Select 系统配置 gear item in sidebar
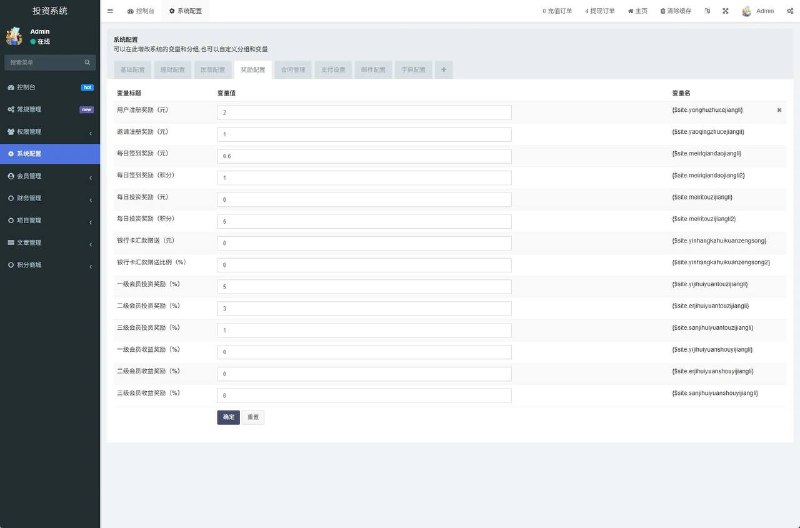The width and height of the screenshot is (800, 528). click(50, 154)
